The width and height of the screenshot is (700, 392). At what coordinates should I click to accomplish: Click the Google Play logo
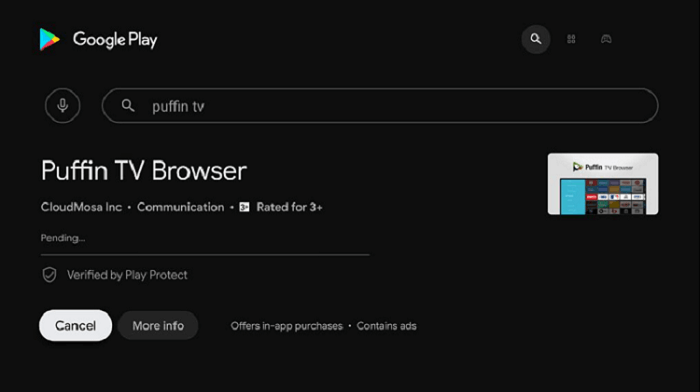click(98, 40)
